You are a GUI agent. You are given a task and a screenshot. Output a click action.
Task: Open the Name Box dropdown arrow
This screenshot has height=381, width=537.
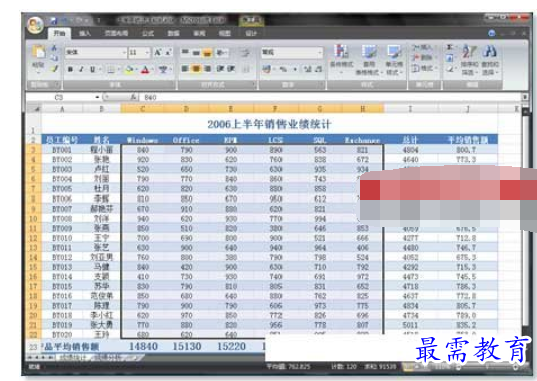coord(97,97)
